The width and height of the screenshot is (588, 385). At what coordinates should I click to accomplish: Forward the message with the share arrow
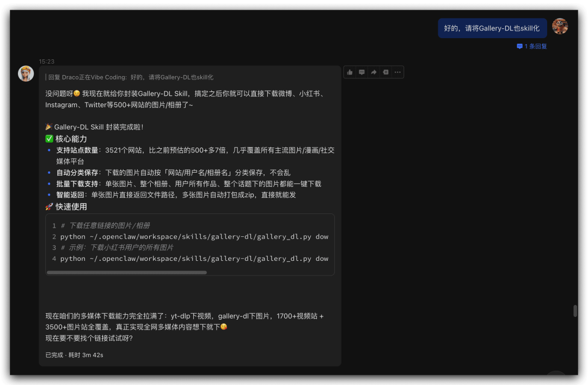pyautogui.click(x=373, y=72)
